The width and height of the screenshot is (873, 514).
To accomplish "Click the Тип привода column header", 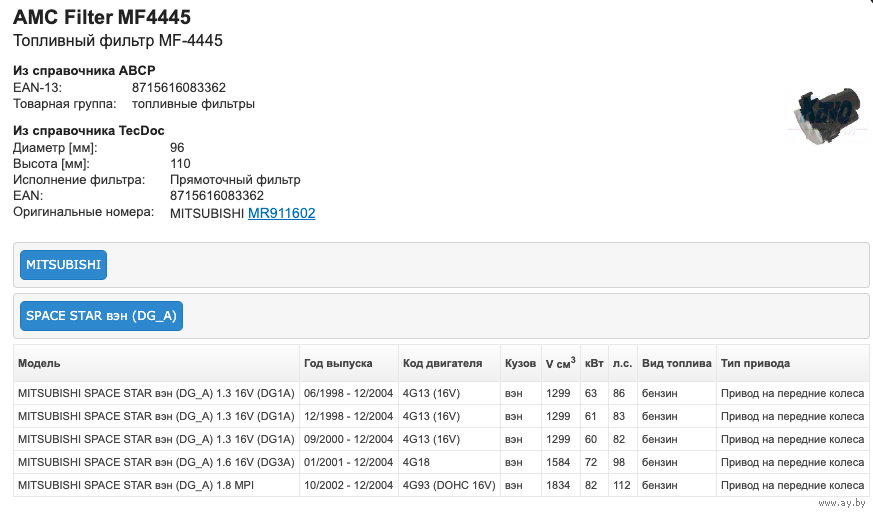I will tap(755, 363).
